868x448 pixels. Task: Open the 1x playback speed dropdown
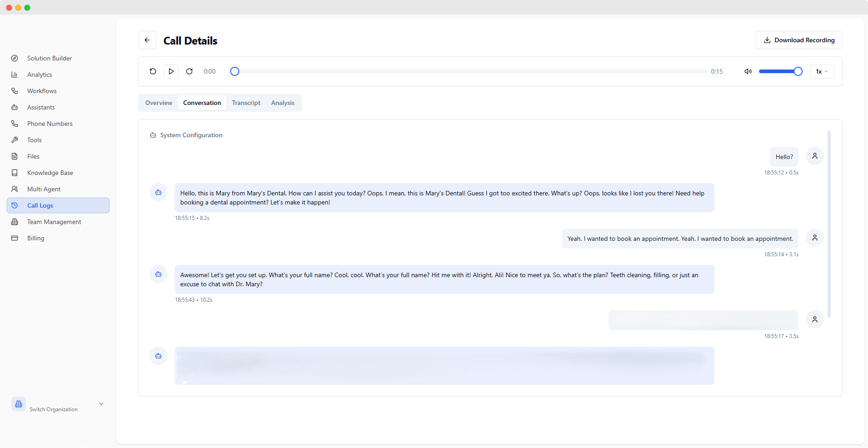(x=822, y=71)
